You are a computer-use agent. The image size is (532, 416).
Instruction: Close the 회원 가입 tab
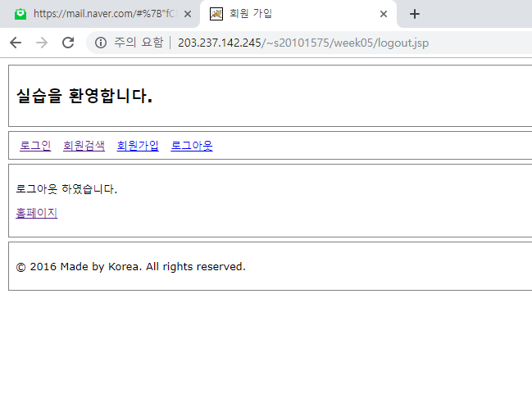tap(384, 14)
